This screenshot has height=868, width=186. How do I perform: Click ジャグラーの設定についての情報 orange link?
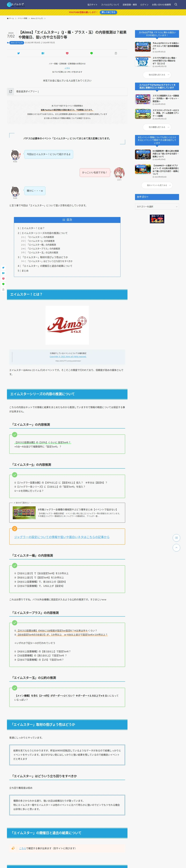62,537
